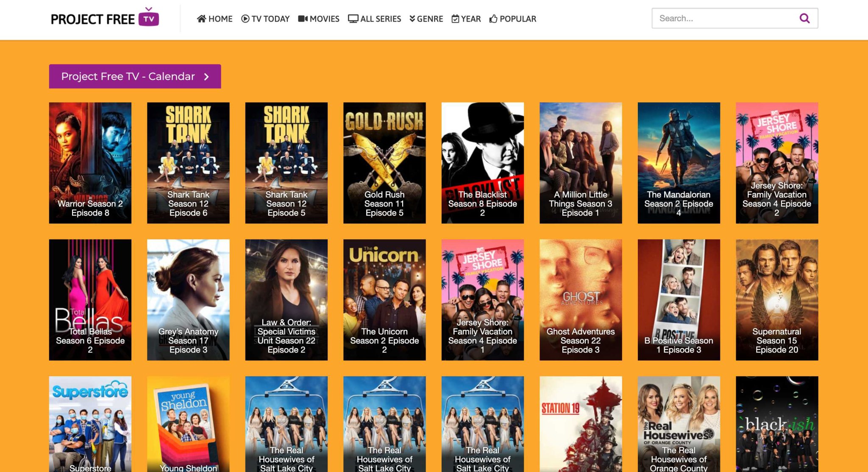Go to the MOVIES page
The width and height of the screenshot is (868, 472).
(319, 19)
